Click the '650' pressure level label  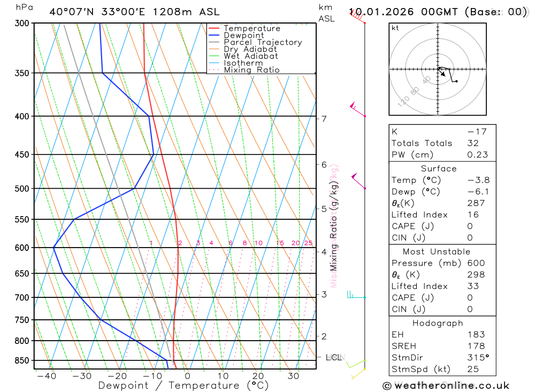pyautogui.click(x=22, y=274)
